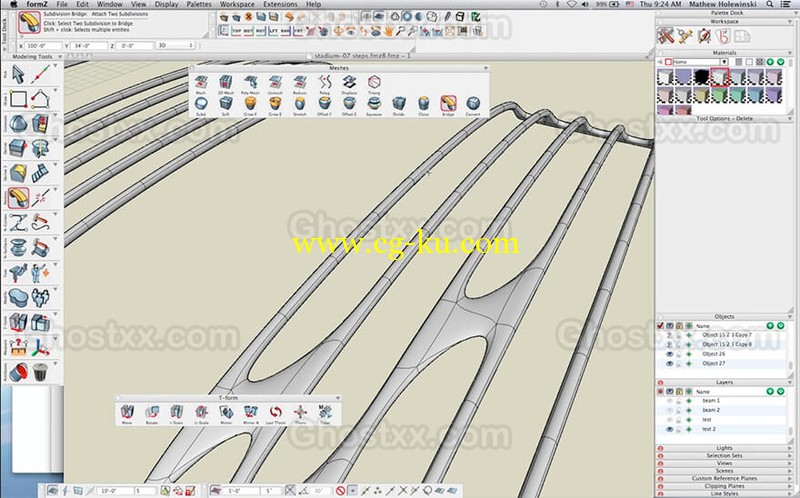Image resolution: width=800 pixels, height=498 pixels.
Task: Open the Display menu
Action: [166, 4]
